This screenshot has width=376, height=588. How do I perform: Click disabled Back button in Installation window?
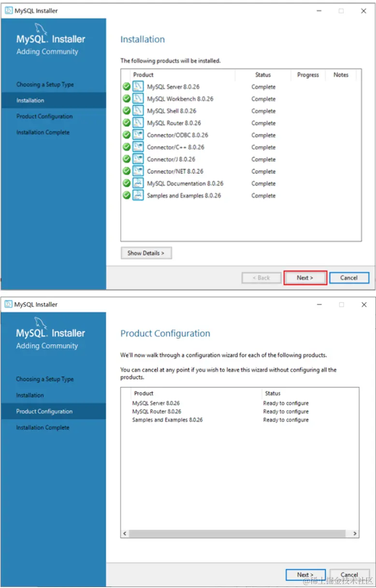click(261, 278)
